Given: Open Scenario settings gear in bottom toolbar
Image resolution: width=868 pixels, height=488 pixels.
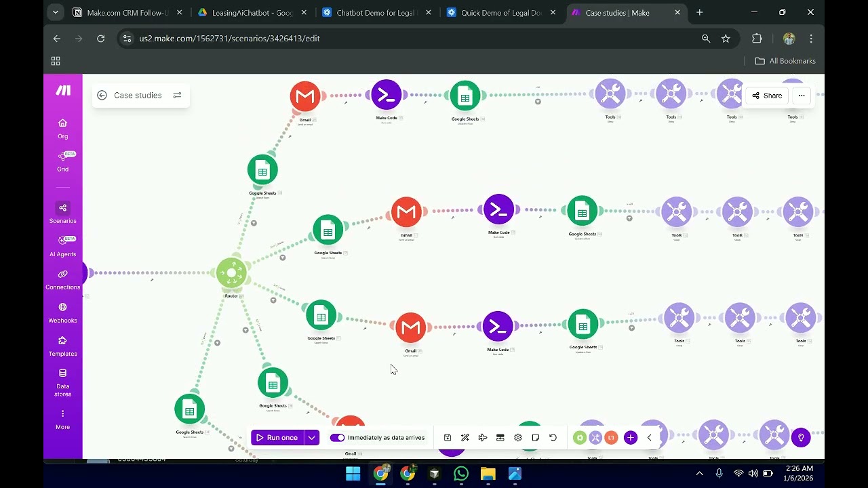Looking at the screenshot, I should coord(518,438).
